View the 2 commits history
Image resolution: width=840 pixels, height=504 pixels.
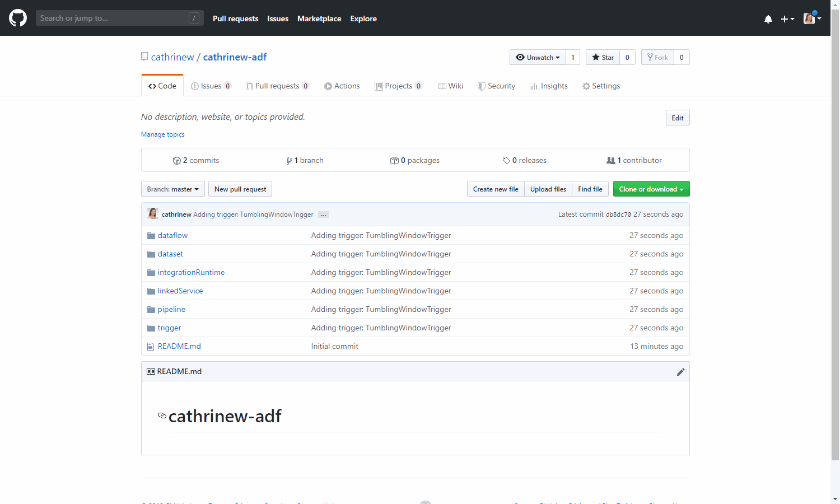(x=196, y=160)
